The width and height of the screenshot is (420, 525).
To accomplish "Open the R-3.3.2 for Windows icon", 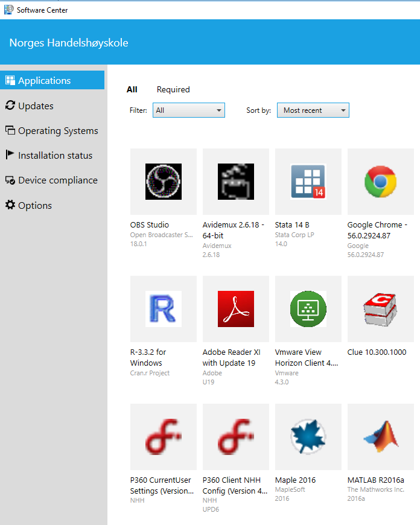I will pos(164,309).
